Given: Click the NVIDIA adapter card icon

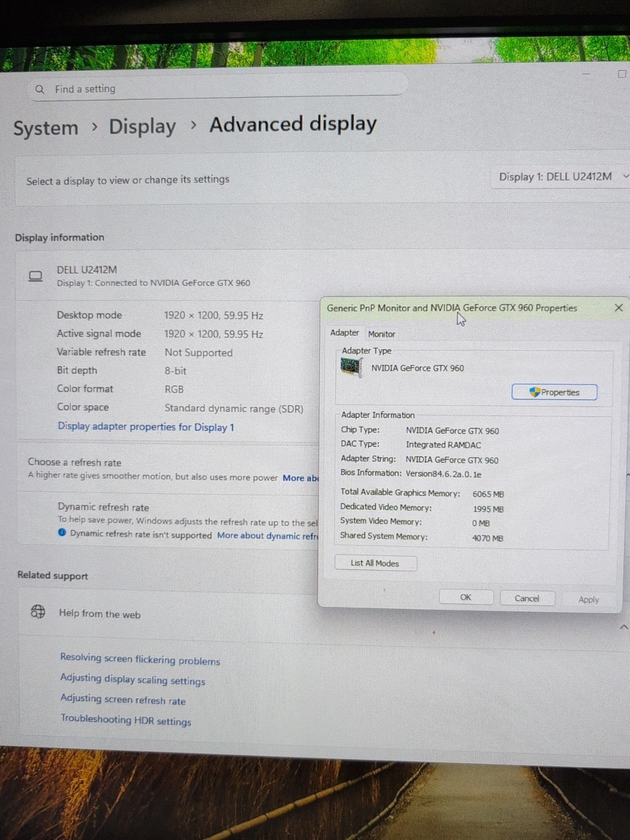Looking at the screenshot, I should click(351, 367).
